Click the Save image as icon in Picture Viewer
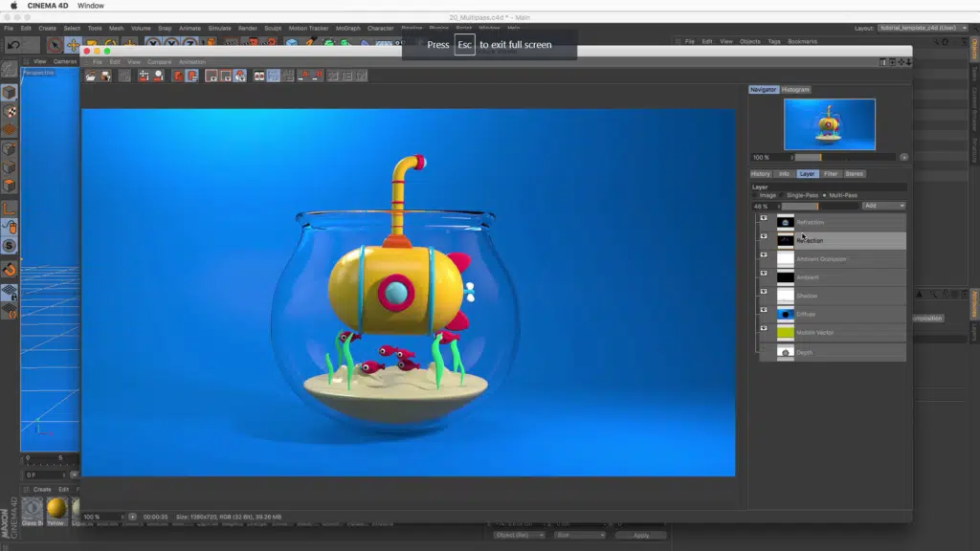This screenshot has width=980, height=551. 105,76
